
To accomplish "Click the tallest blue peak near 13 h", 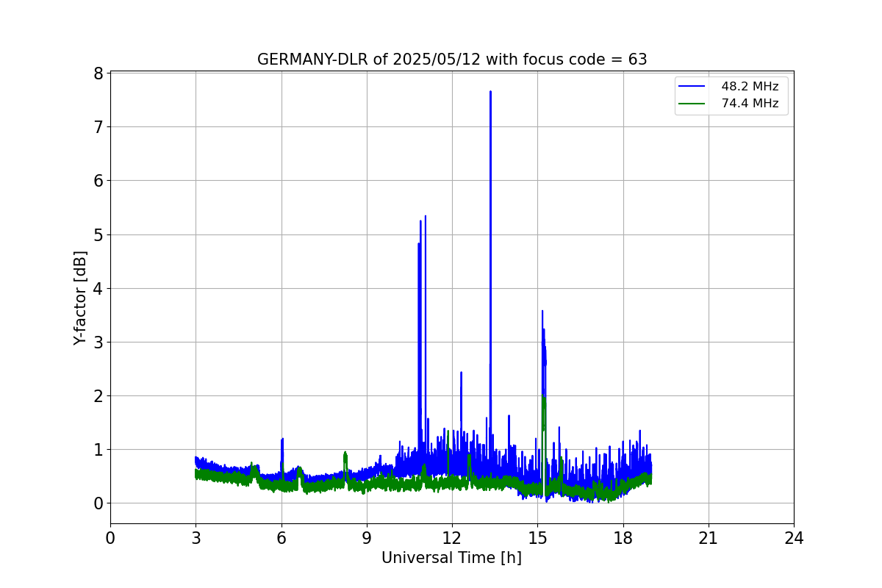I will tap(490, 93).
